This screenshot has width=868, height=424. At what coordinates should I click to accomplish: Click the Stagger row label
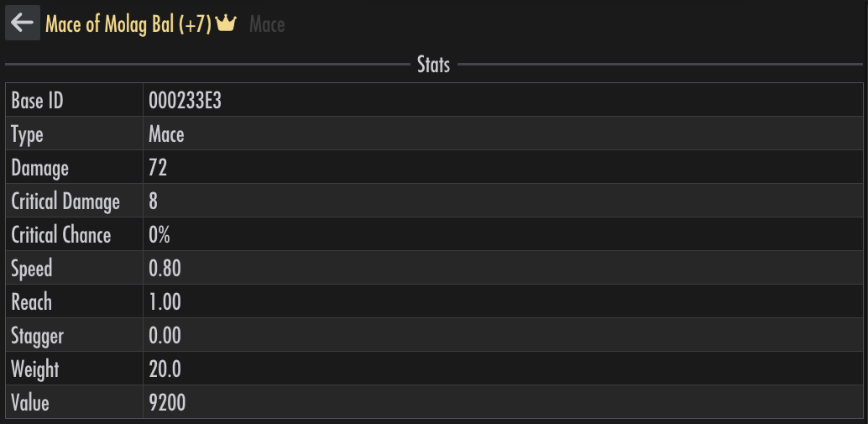click(x=37, y=336)
